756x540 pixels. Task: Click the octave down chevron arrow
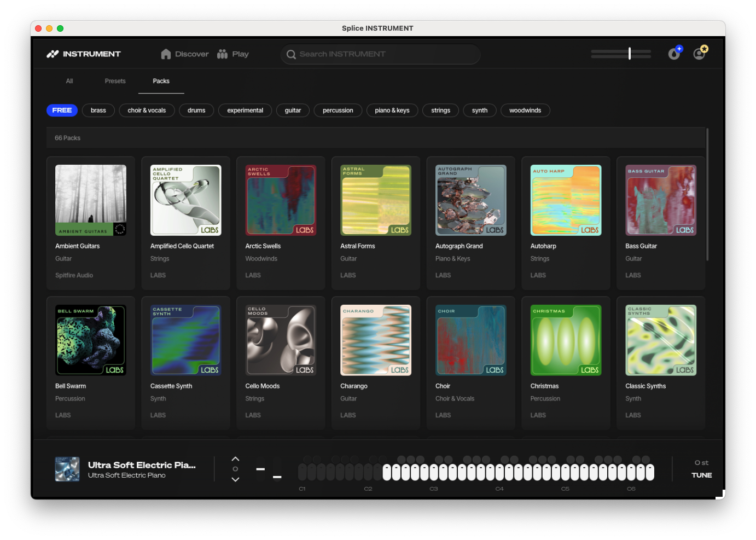pos(235,479)
